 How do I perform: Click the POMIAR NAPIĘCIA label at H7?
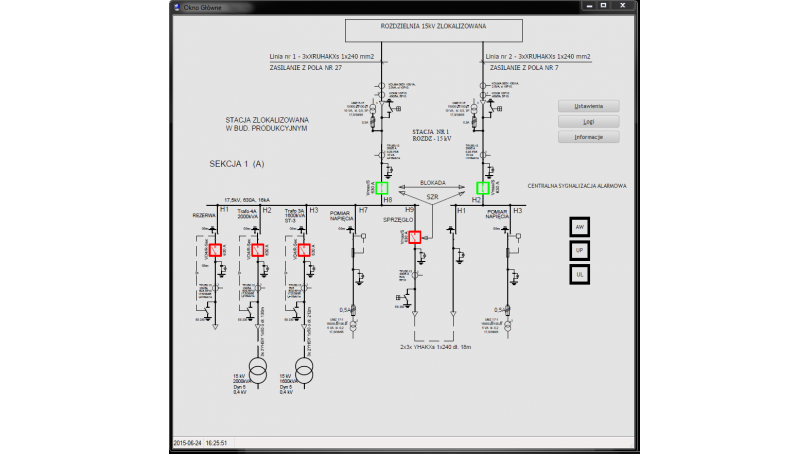340,216
